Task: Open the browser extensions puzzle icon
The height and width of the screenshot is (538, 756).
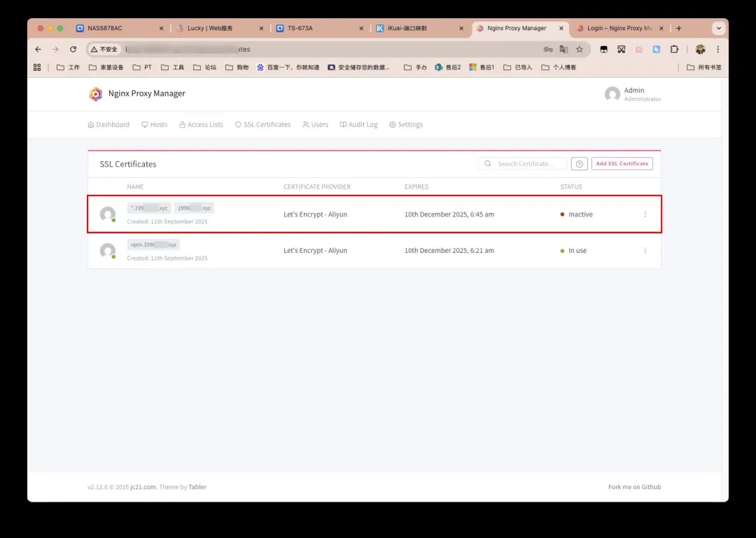Action: (x=674, y=50)
